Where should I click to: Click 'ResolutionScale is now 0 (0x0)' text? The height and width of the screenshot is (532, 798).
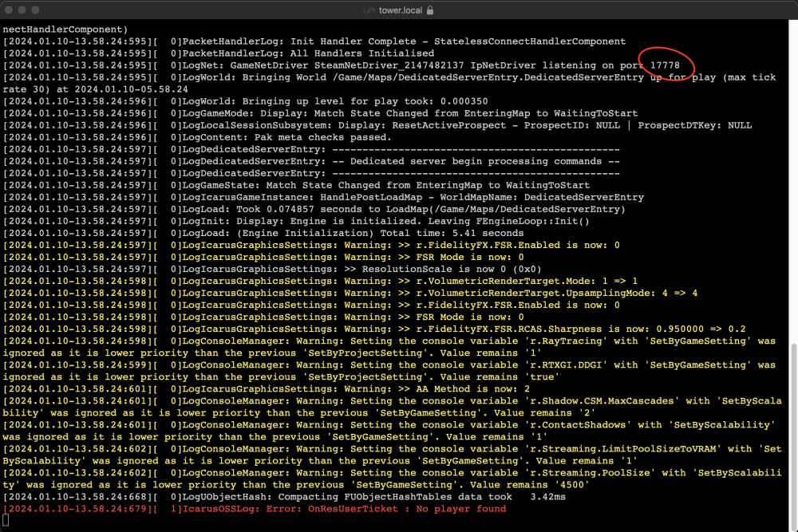pos(452,269)
